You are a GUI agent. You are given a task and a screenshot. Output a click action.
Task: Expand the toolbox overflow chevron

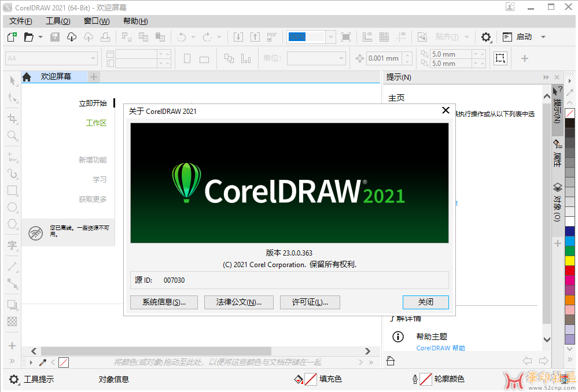click(12, 361)
